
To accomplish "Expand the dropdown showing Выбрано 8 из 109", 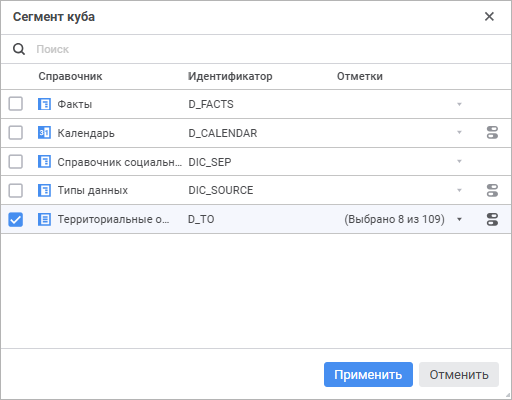I will click(x=459, y=219).
